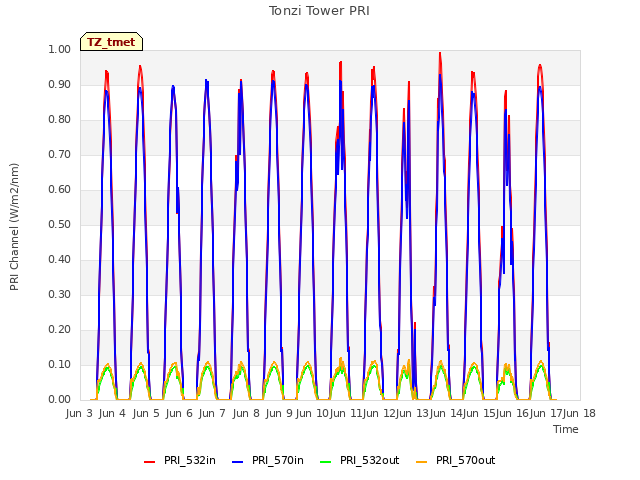Click the Jun 6 x-axis date label
The image size is (640, 480).
coord(179,413)
